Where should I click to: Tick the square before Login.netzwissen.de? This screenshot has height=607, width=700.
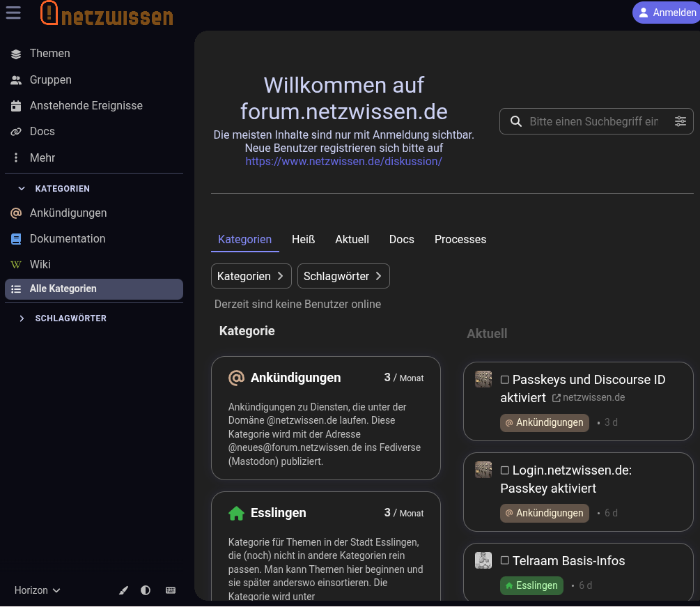point(505,471)
